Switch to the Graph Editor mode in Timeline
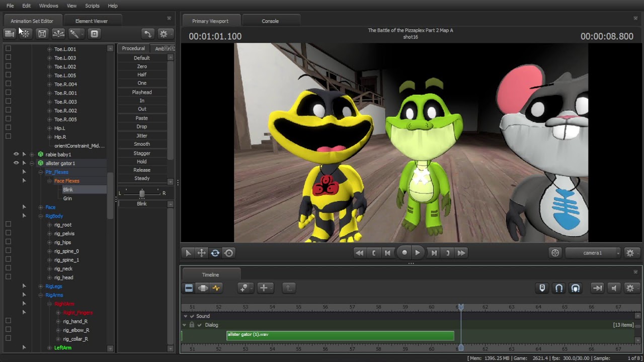This screenshot has width=644, height=362. pos(216,288)
